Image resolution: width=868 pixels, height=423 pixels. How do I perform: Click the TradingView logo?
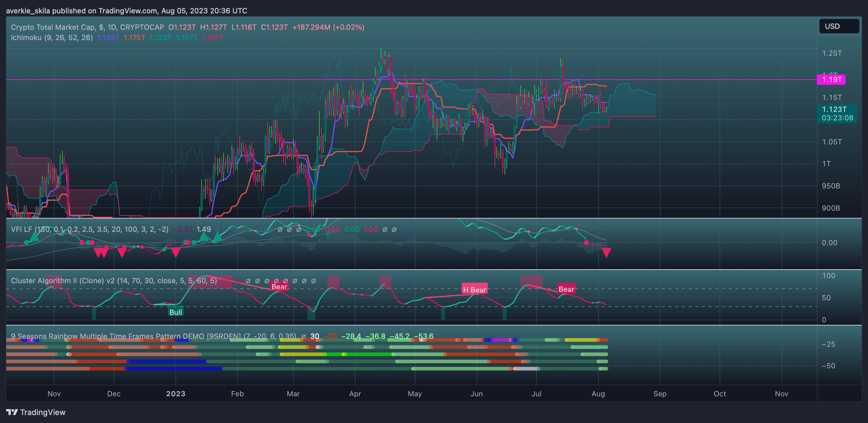(x=36, y=412)
